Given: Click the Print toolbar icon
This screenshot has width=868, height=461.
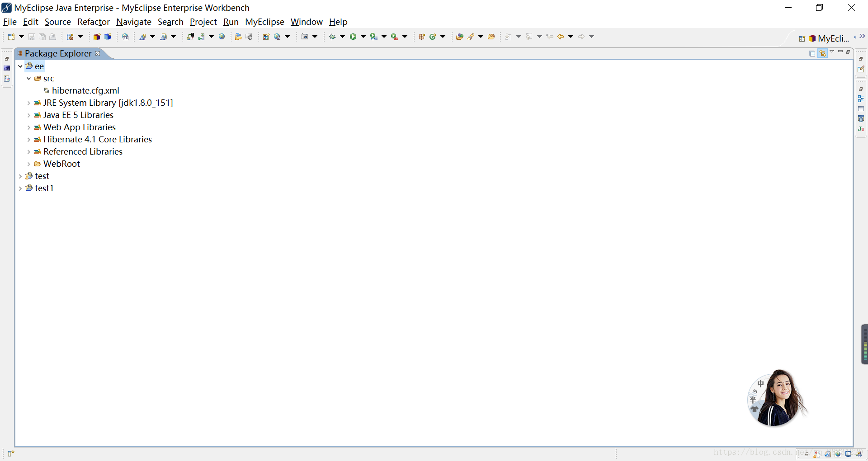Looking at the screenshot, I should [x=52, y=37].
